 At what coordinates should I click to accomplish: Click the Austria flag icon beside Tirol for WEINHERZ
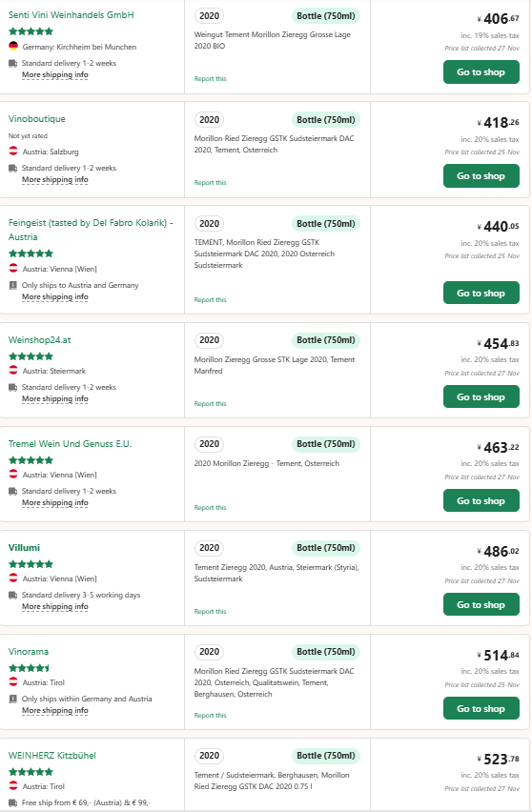pos(13,785)
